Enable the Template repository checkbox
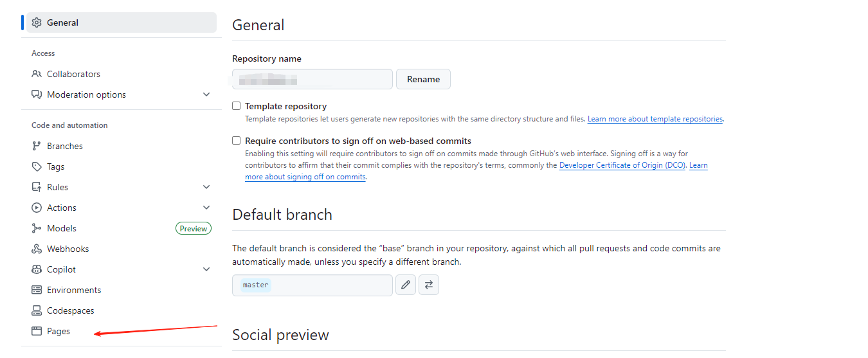The width and height of the screenshot is (868, 358). point(237,106)
